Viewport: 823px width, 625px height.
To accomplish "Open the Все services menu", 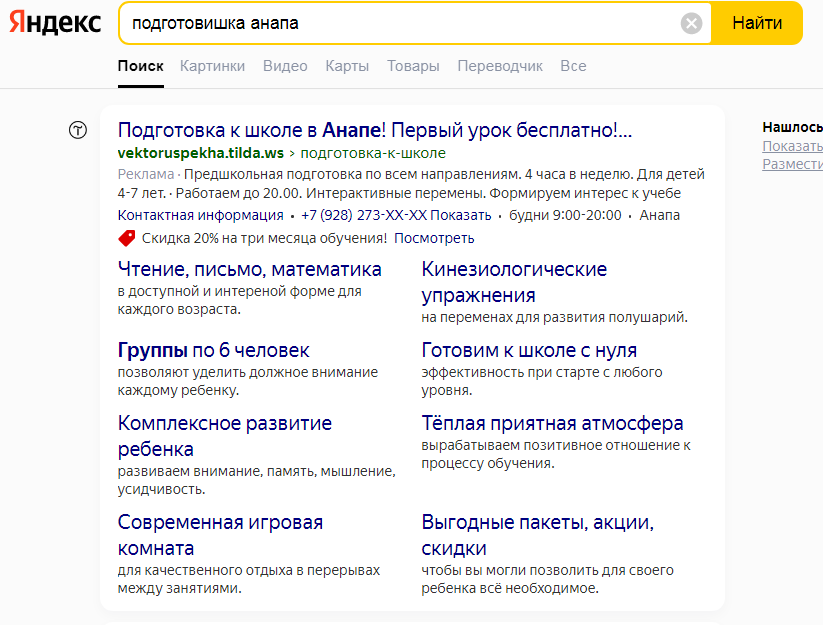I will tap(573, 66).
